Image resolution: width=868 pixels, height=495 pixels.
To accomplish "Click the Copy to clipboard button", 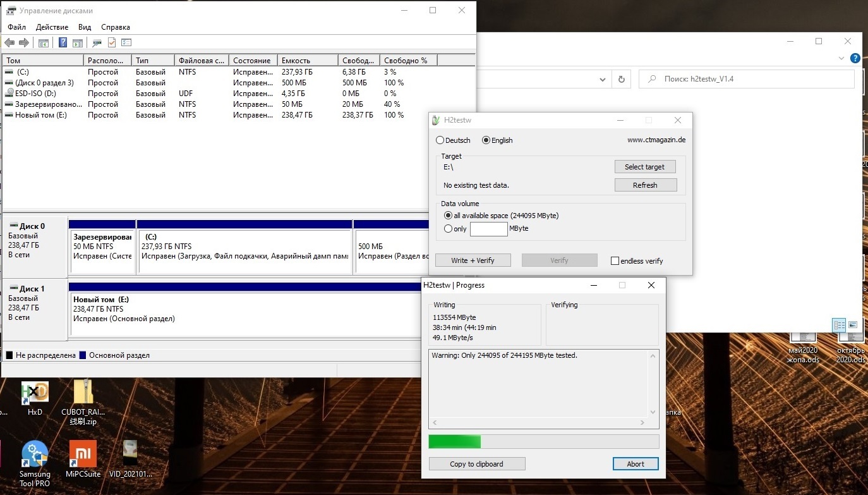I will (x=476, y=464).
